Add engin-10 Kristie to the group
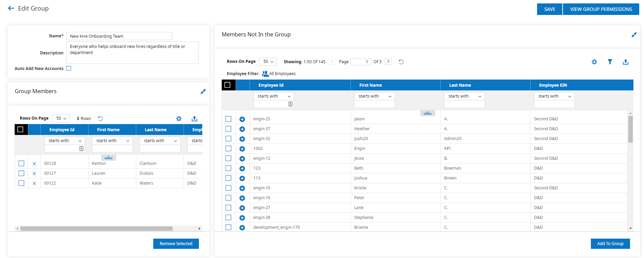This screenshot has width=644, height=258. pyautogui.click(x=242, y=188)
